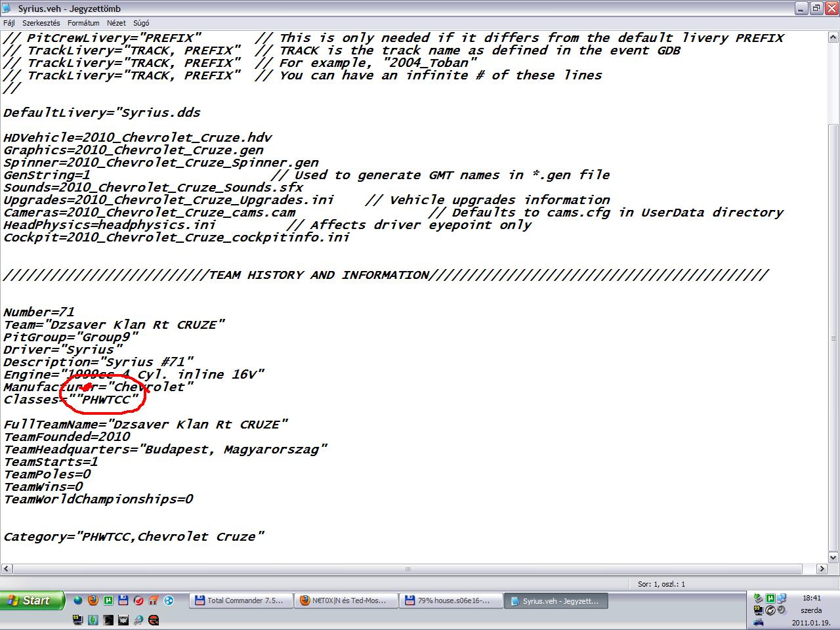Screen dimensions: 840x630
Task: Launch Firefox from quick launch
Action: (93, 600)
